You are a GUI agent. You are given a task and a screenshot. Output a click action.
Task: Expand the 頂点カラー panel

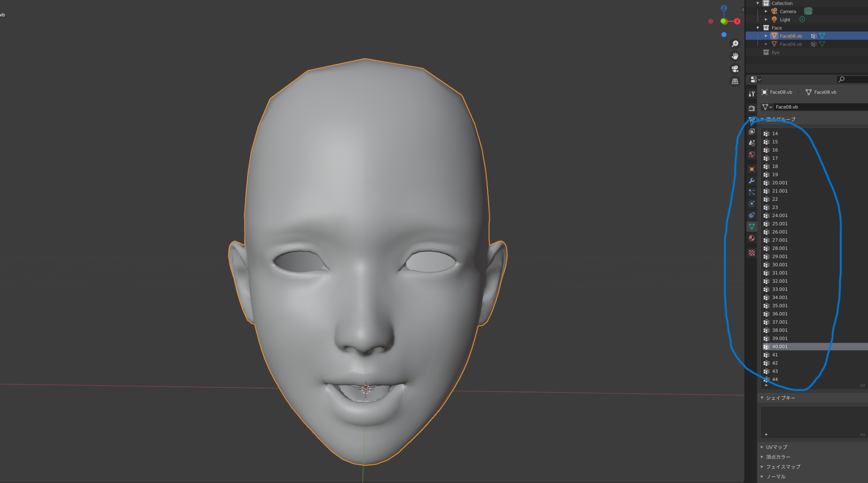point(762,457)
